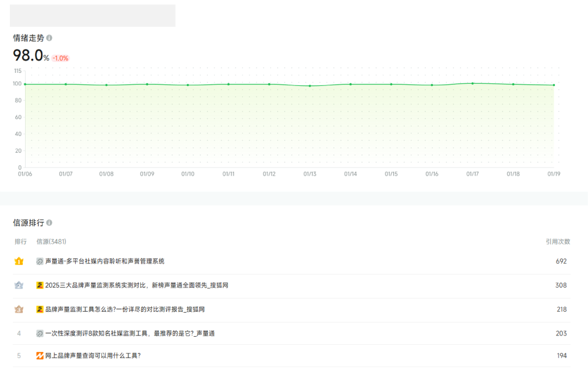Click Sohu favicon before 2025三大品牌声量监测 entry

coord(40,285)
